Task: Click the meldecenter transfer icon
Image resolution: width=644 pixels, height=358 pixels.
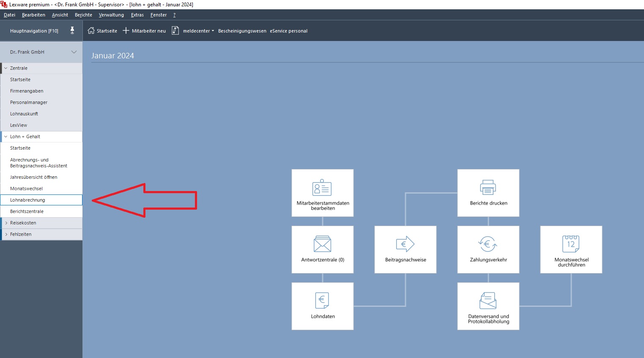Action: (x=175, y=31)
